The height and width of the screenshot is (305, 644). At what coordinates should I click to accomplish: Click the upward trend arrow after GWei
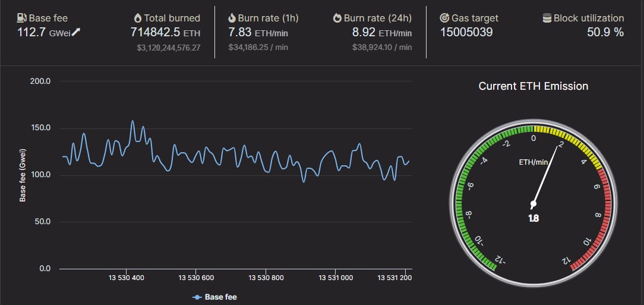[76, 33]
